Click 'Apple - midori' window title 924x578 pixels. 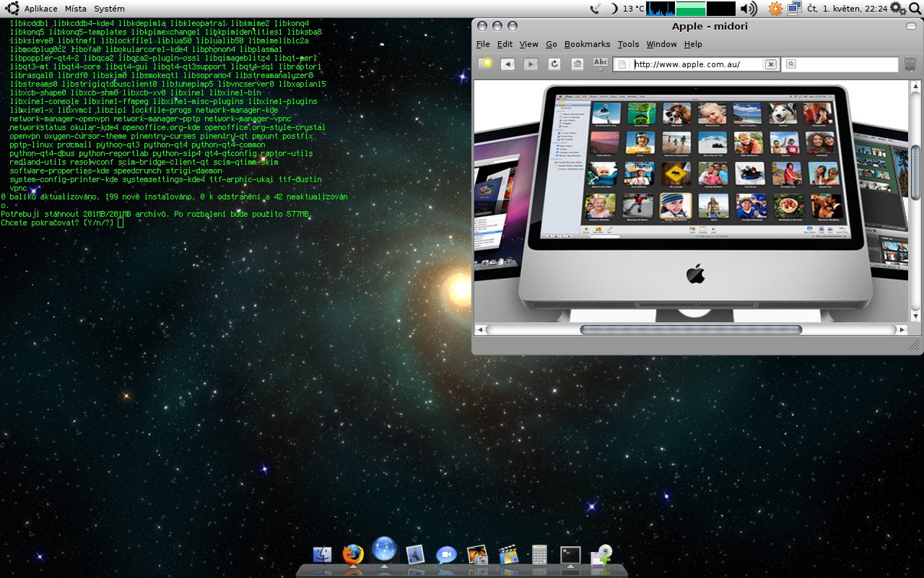pyautogui.click(x=710, y=27)
